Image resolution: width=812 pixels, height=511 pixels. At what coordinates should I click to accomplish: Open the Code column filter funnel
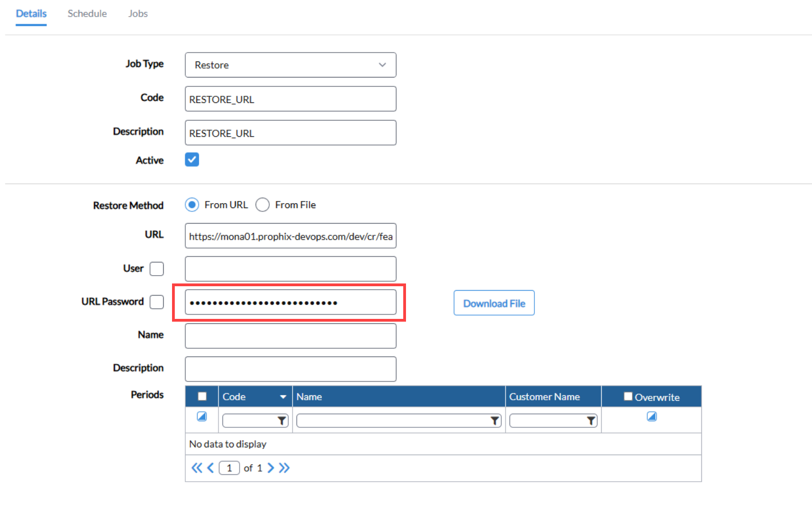click(282, 421)
